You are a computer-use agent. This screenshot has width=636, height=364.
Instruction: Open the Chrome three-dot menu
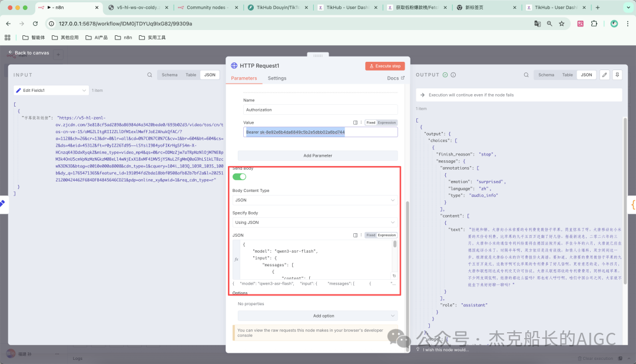[x=628, y=24]
